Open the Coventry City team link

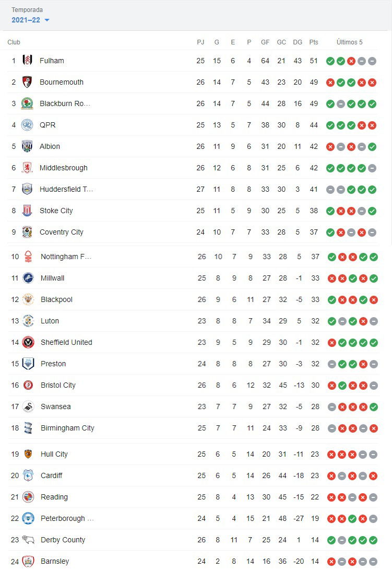coord(62,232)
